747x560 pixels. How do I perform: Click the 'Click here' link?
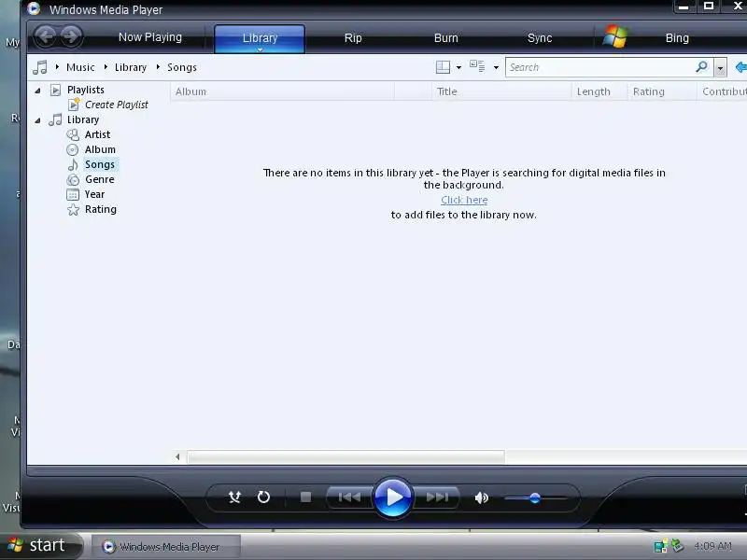tap(464, 200)
